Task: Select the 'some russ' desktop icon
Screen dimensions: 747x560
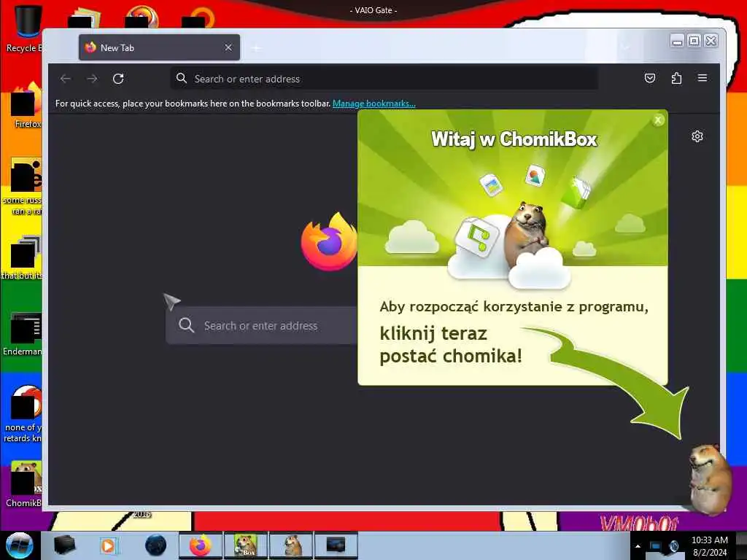Action: coord(23,186)
